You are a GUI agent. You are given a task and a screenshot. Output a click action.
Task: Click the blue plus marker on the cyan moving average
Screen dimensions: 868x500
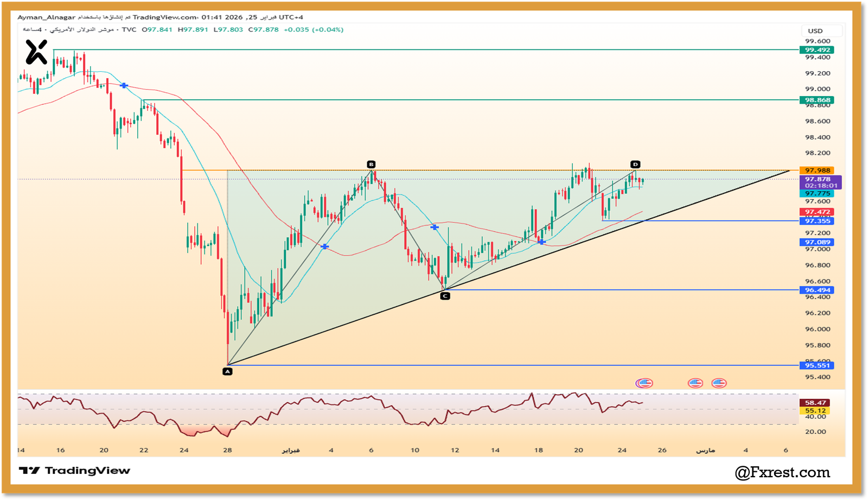pos(324,247)
